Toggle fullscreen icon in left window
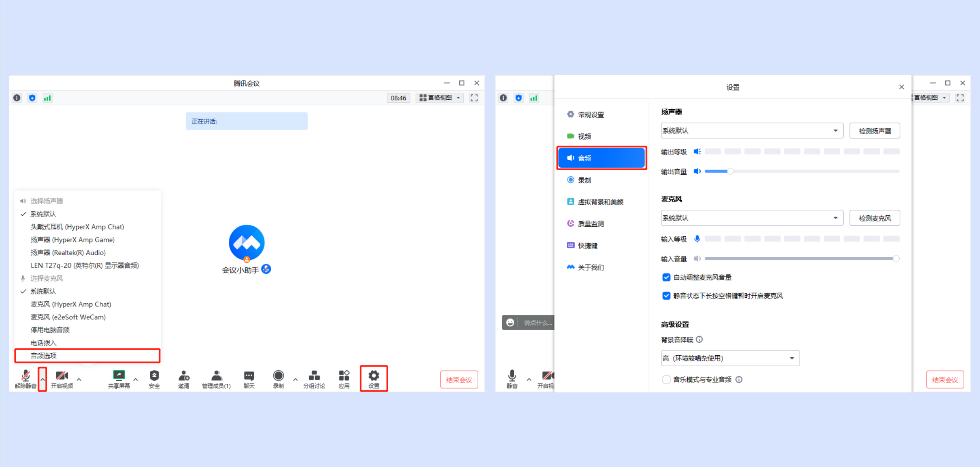 click(x=474, y=98)
